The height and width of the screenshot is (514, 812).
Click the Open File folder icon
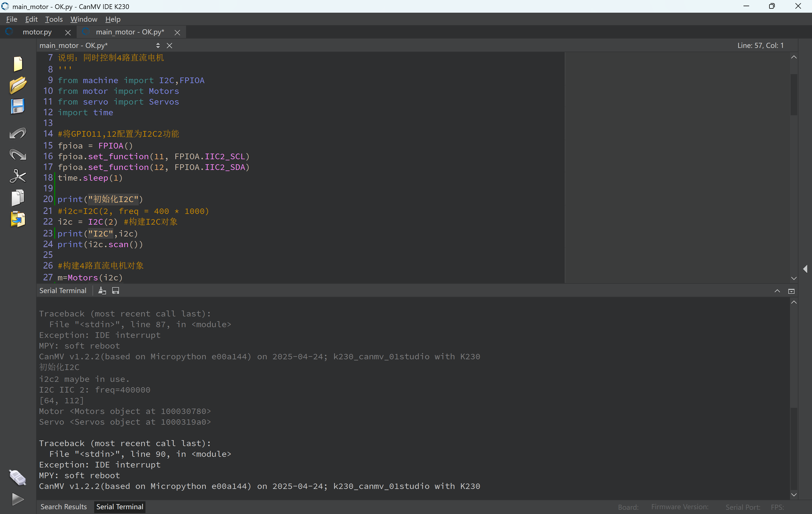[x=17, y=85]
